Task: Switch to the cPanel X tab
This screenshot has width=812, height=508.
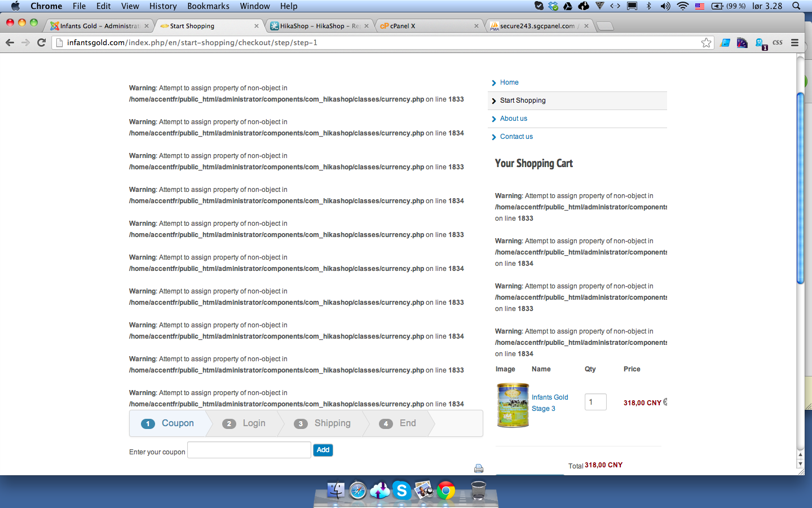Action: (x=429, y=26)
